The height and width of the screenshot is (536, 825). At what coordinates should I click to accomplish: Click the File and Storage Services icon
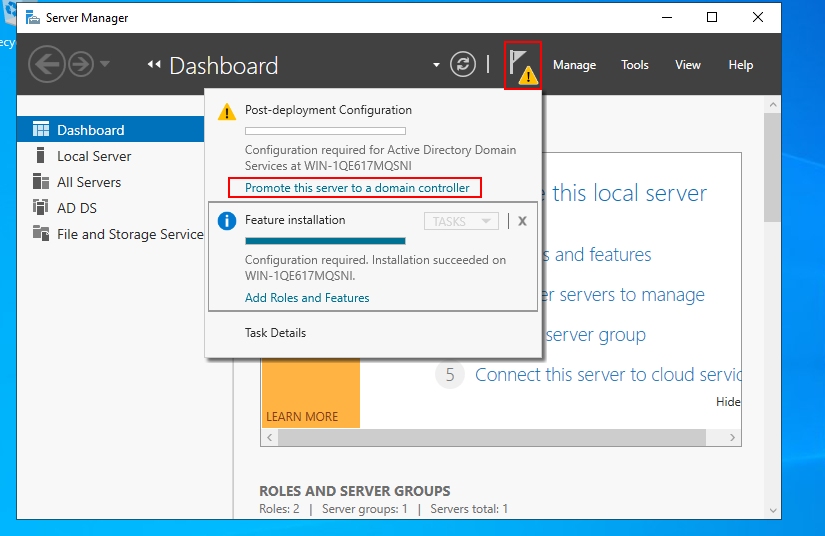coord(41,232)
